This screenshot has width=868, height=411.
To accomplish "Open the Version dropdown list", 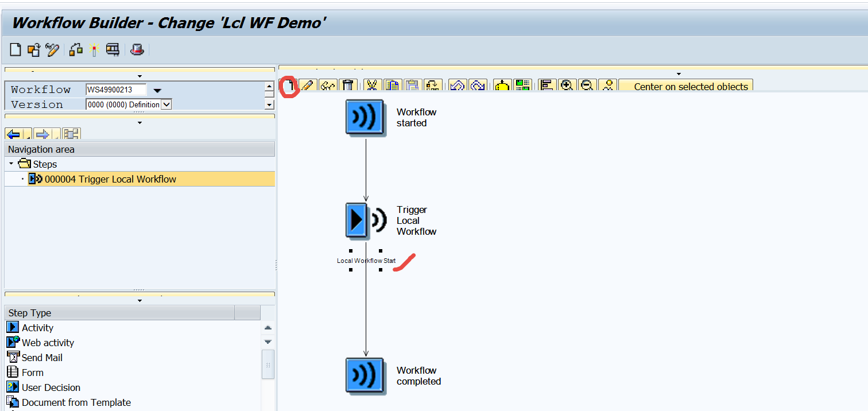I will tap(166, 104).
